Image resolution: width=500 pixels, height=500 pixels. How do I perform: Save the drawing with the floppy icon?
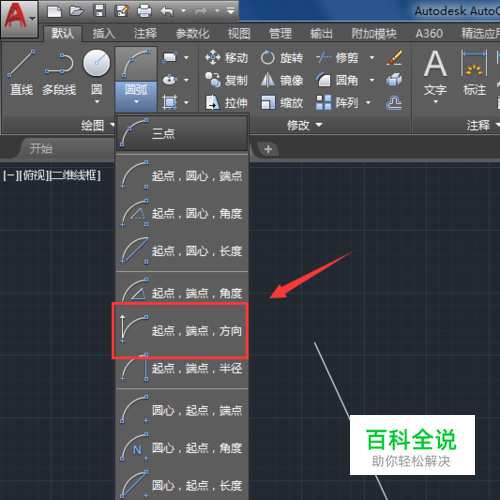click(x=99, y=11)
